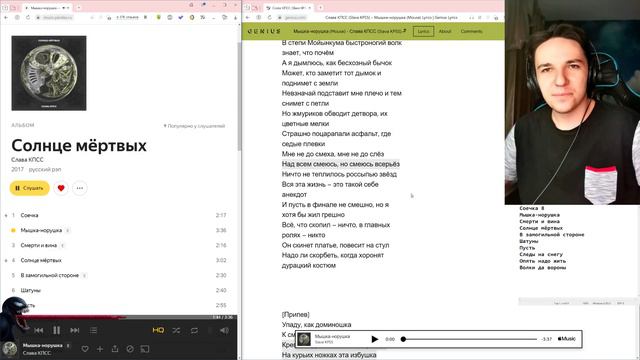
Task: Open the русский рэп genre link
Action: coord(45,169)
